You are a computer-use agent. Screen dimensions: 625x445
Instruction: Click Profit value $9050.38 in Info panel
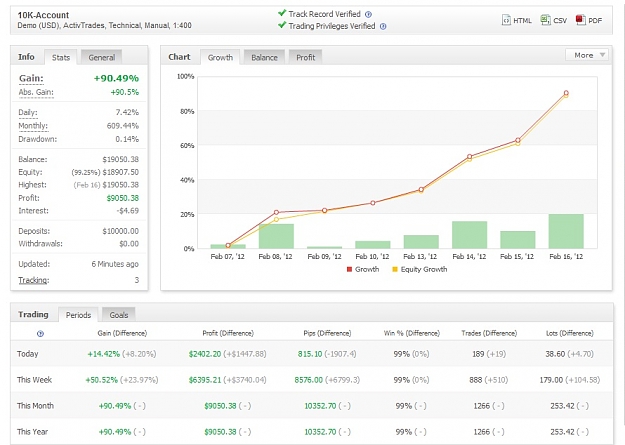tap(123, 198)
